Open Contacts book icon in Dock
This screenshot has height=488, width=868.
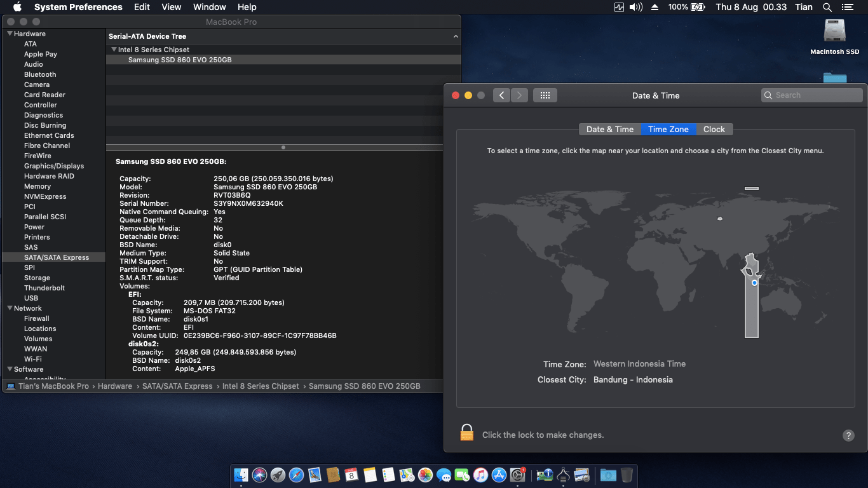(x=333, y=475)
